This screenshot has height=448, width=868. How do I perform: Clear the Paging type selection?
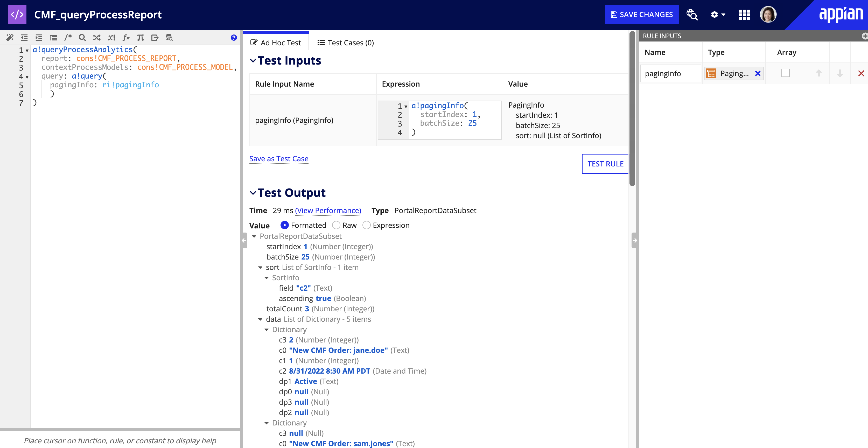coord(758,73)
